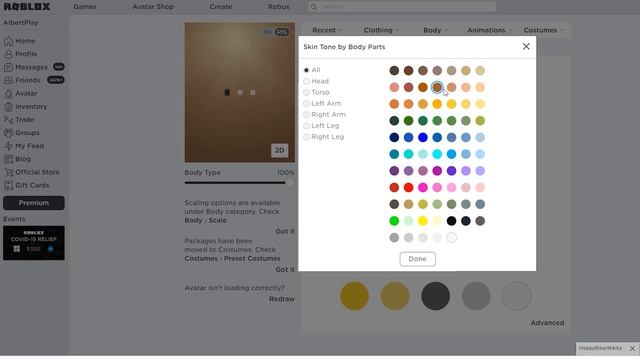Pick the bright green swatch

(394, 221)
